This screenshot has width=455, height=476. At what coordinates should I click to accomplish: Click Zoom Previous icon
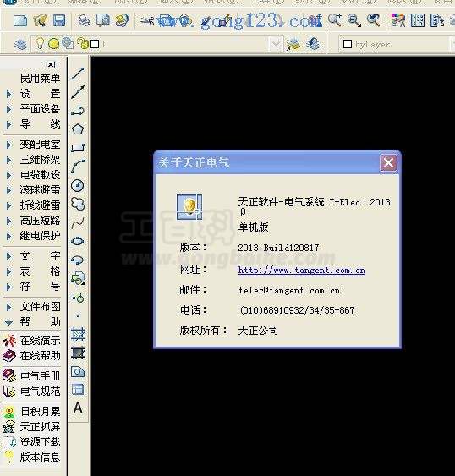click(373, 20)
